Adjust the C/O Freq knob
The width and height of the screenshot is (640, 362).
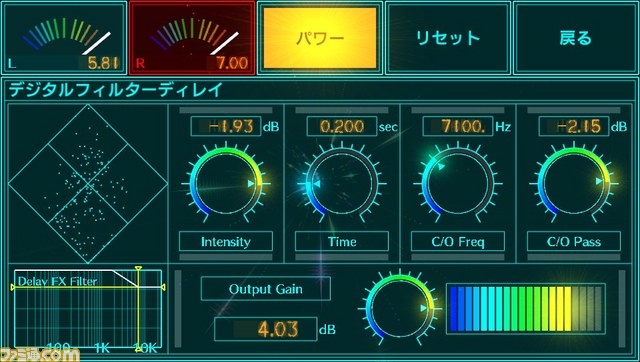(458, 184)
